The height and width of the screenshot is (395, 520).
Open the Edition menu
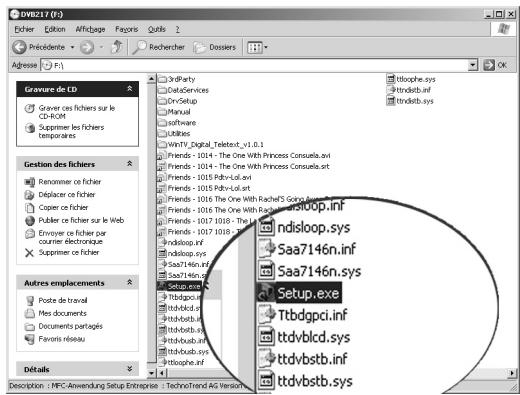pyautogui.click(x=55, y=29)
